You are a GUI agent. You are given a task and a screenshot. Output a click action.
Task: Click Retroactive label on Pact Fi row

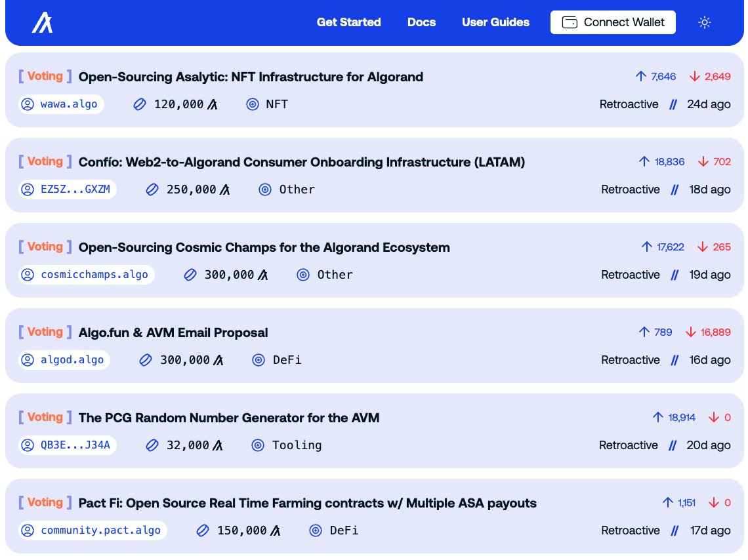point(631,530)
